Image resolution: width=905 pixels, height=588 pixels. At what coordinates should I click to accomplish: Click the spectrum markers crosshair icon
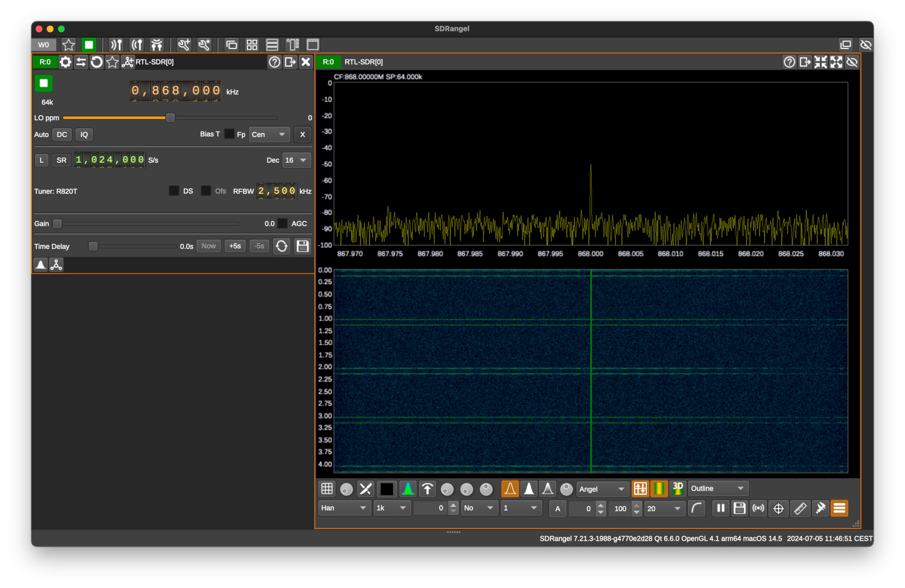(778, 508)
